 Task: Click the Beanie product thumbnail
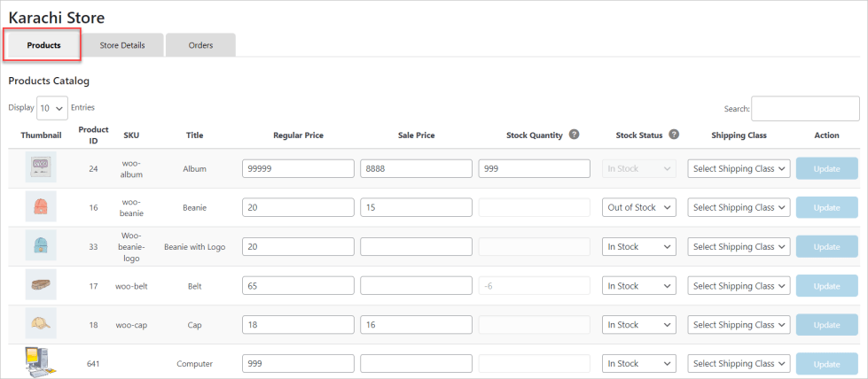point(41,207)
